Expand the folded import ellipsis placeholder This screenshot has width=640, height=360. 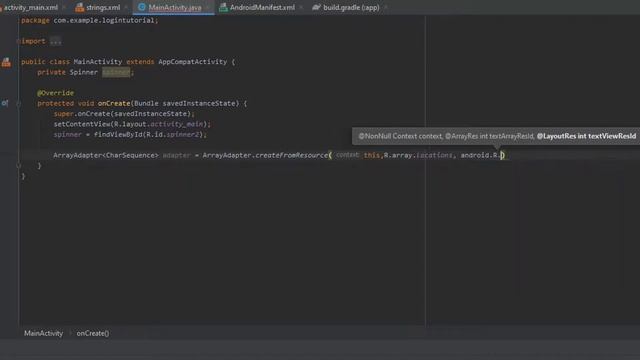(56, 41)
